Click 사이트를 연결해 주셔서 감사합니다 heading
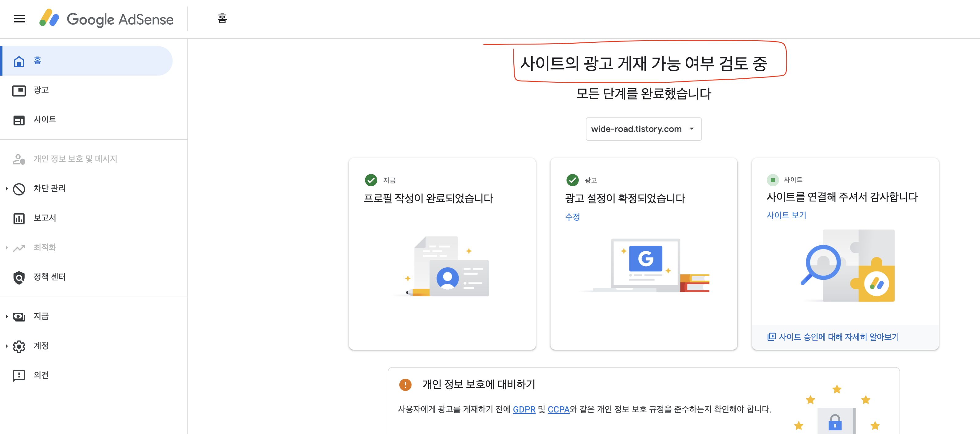 click(842, 197)
